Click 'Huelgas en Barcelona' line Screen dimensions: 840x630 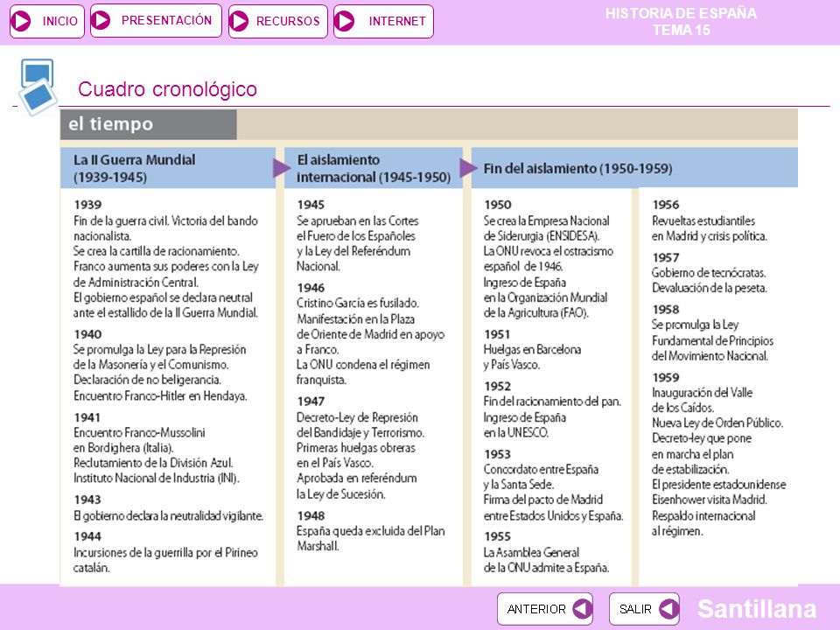coord(532,349)
